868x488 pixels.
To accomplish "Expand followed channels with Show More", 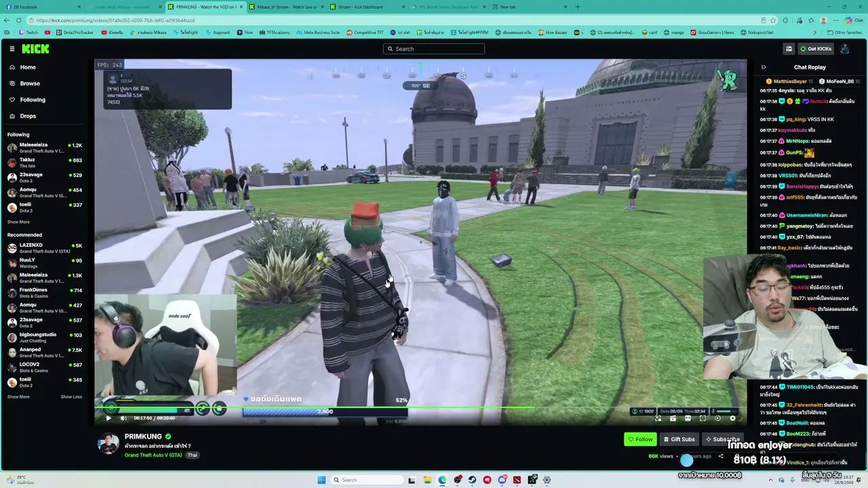I will point(18,222).
